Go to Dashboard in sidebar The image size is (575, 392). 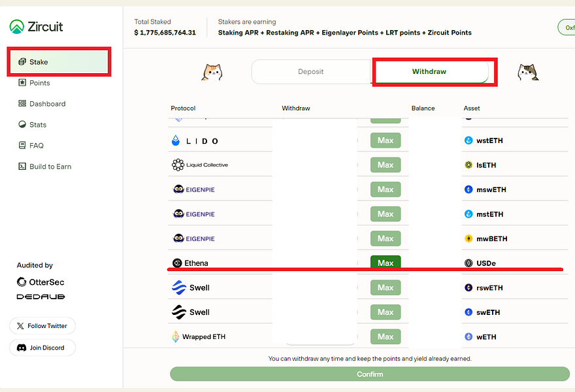[x=42, y=104]
